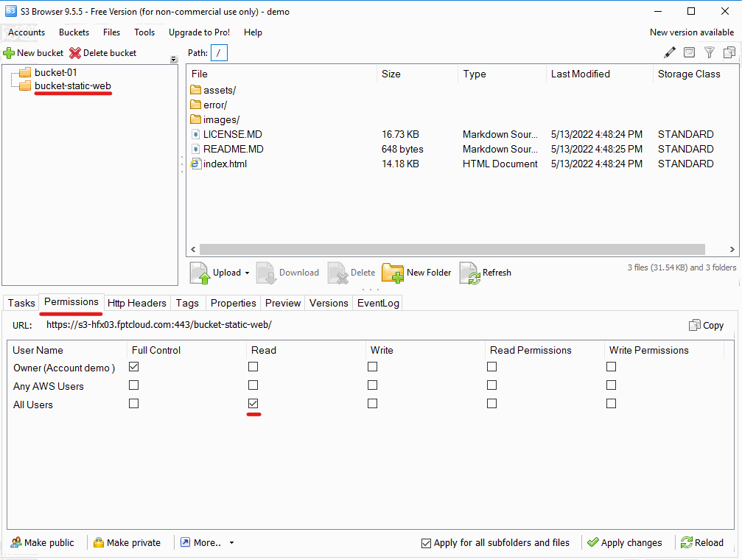
Task: Click the error/ folder icon
Action: (195, 105)
